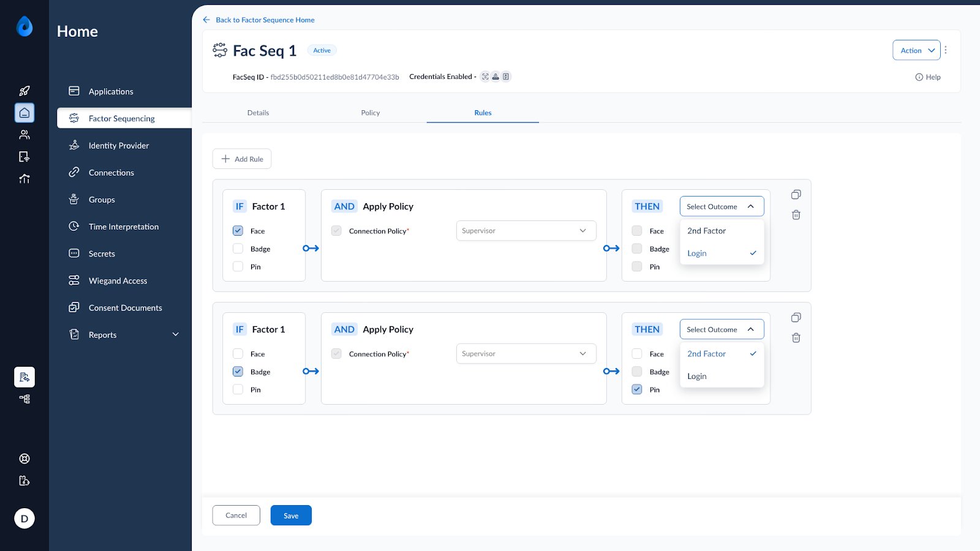Screen dimensions: 980x551
Task: Check Badge in first rule IF Factor 1
Action: point(238,249)
